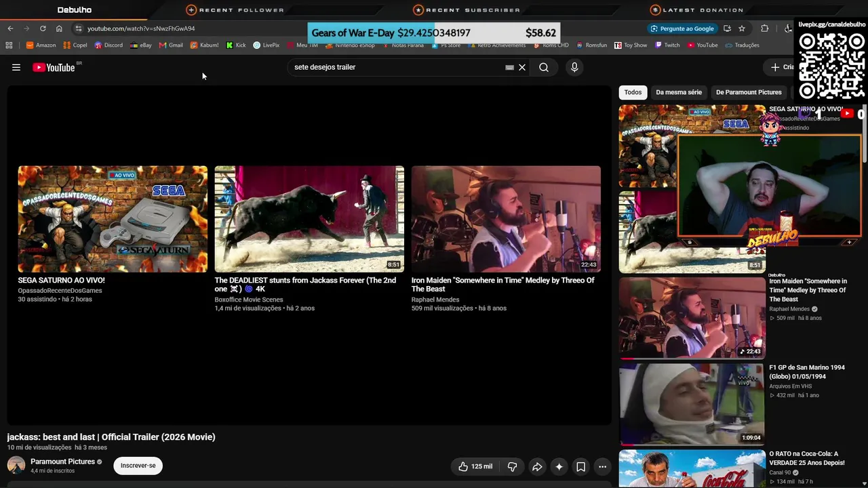Image resolution: width=868 pixels, height=488 pixels.
Task: Select the Todos filter chip
Action: tap(633, 92)
